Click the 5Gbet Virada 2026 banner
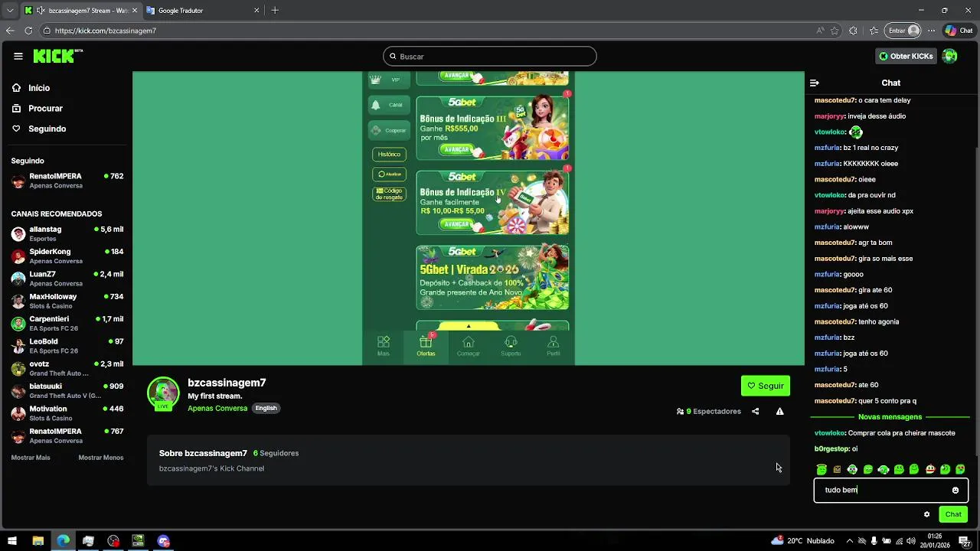 click(x=492, y=277)
